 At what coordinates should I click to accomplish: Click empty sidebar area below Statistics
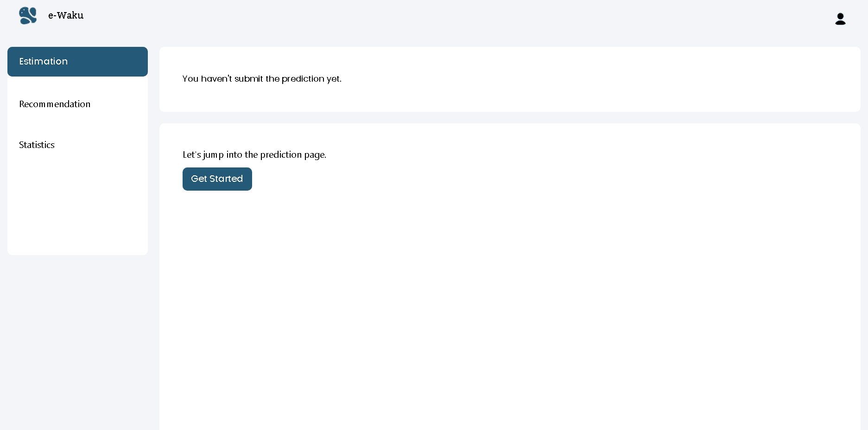77,209
